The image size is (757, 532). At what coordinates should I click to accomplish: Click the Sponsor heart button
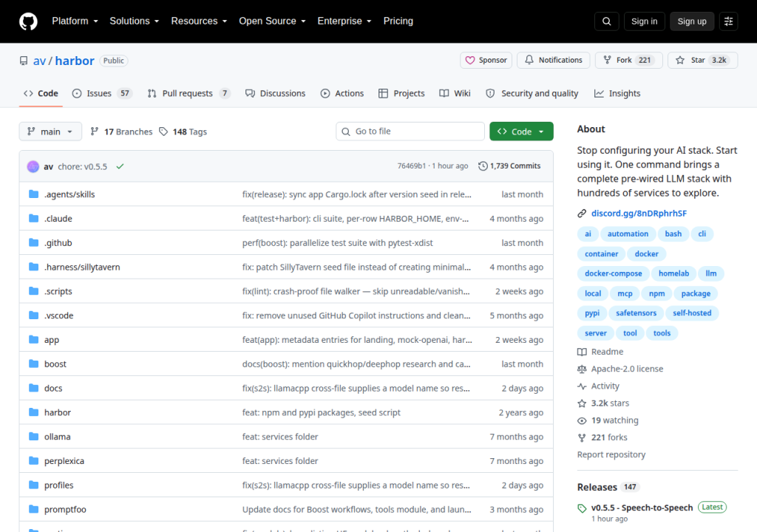point(486,61)
